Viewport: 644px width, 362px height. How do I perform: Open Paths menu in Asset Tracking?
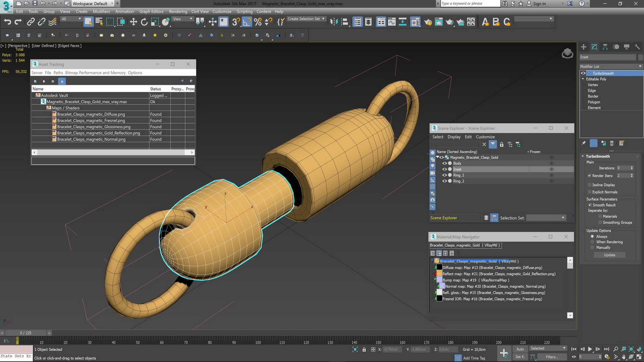[58, 73]
